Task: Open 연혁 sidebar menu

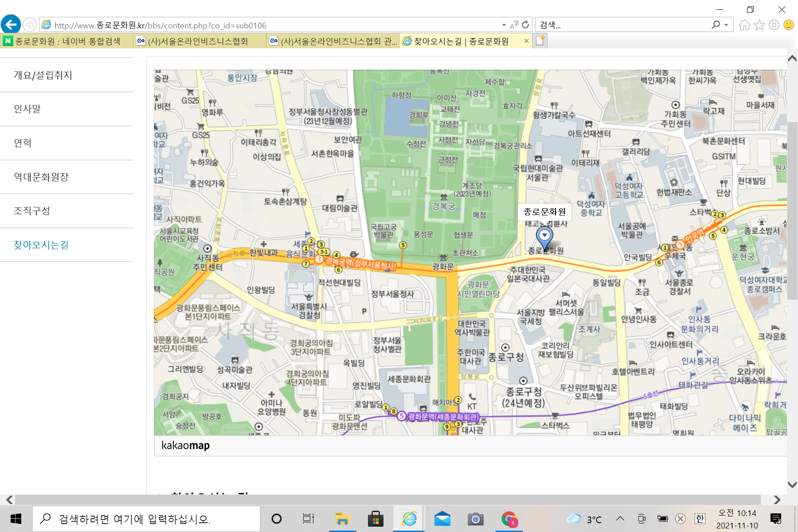Action: click(x=66, y=143)
